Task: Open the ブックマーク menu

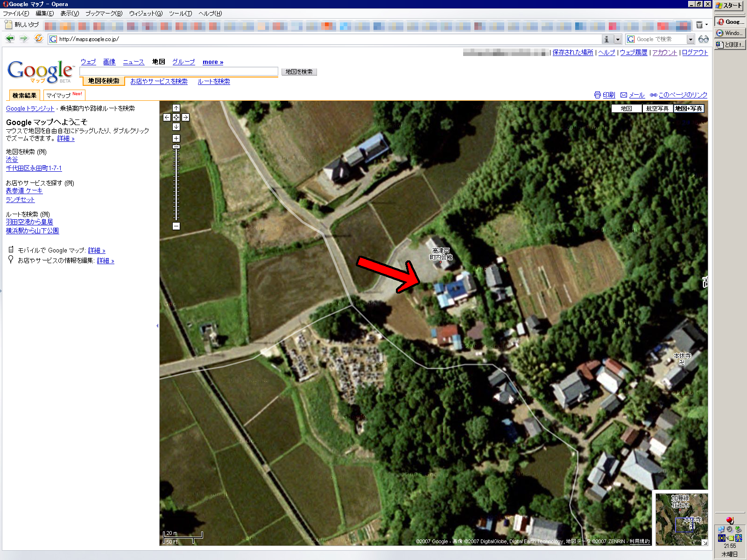Action: tap(104, 14)
